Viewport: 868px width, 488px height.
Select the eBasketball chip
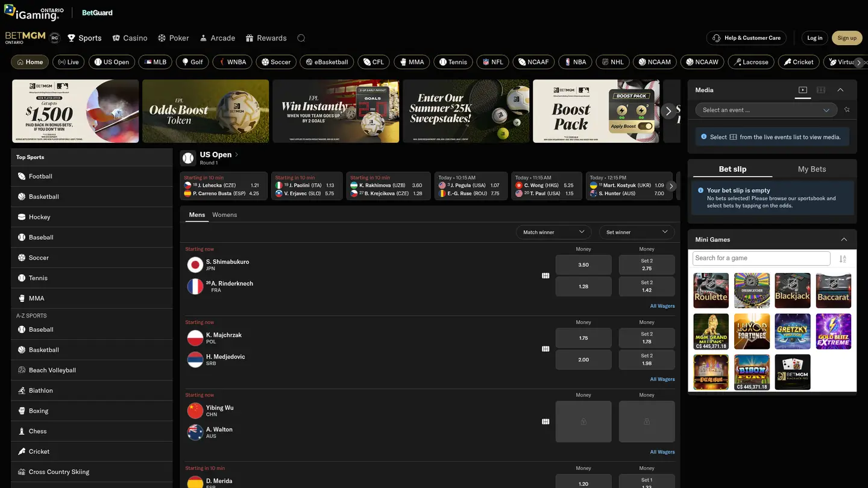327,62
